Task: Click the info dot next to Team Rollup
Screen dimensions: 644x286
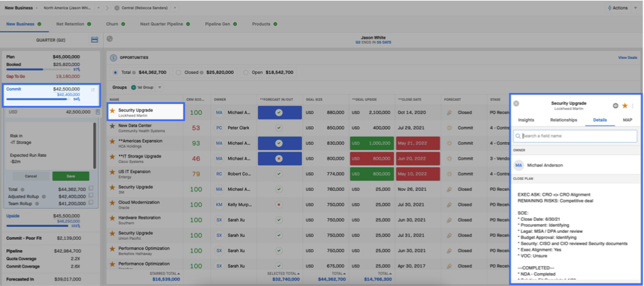Action: (x=36, y=203)
